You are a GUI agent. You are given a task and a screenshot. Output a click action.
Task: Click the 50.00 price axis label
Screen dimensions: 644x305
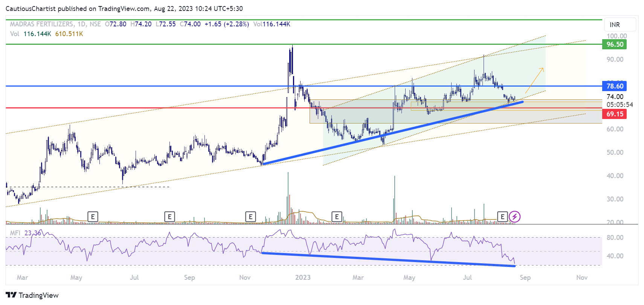(x=615, y=152)
